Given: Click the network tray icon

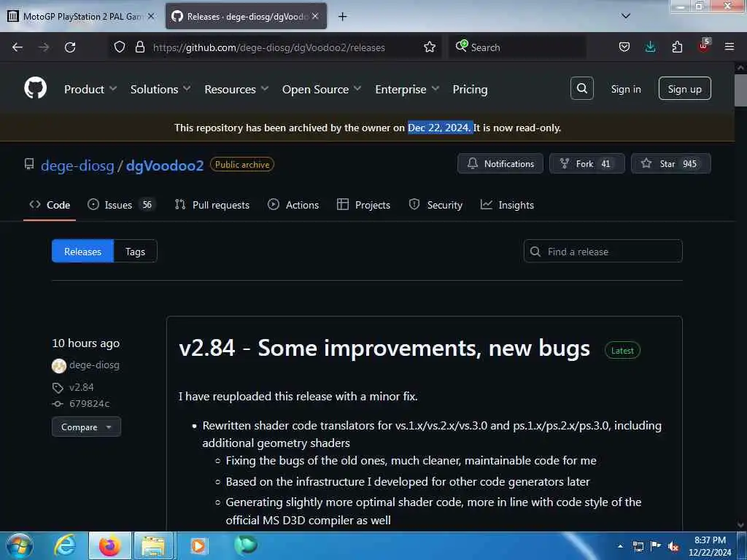Looking at the screenshot, I should point(638,547).
